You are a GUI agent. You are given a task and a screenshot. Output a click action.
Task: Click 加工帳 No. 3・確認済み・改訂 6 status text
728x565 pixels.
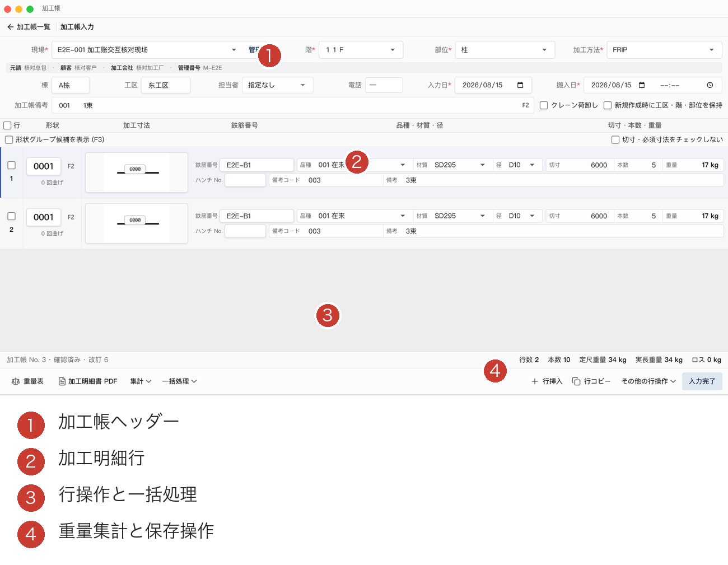pyautogui.click(x=58, y=360)
